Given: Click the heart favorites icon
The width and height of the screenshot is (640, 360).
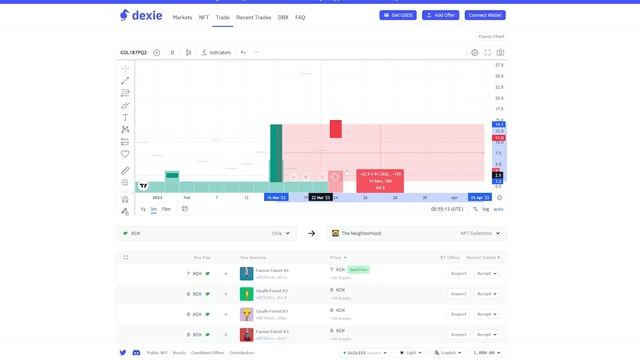Looking at the screenshot, I should click(x=125, y=154).
